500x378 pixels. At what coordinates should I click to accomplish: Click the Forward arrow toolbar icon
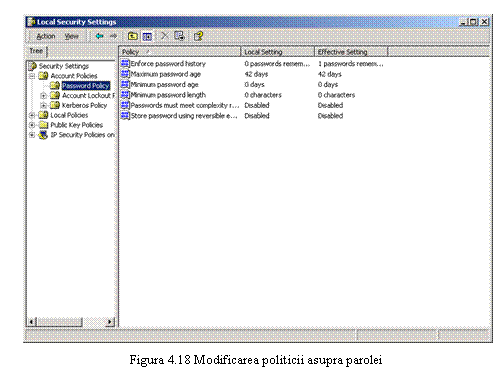[x=114, y=36]
